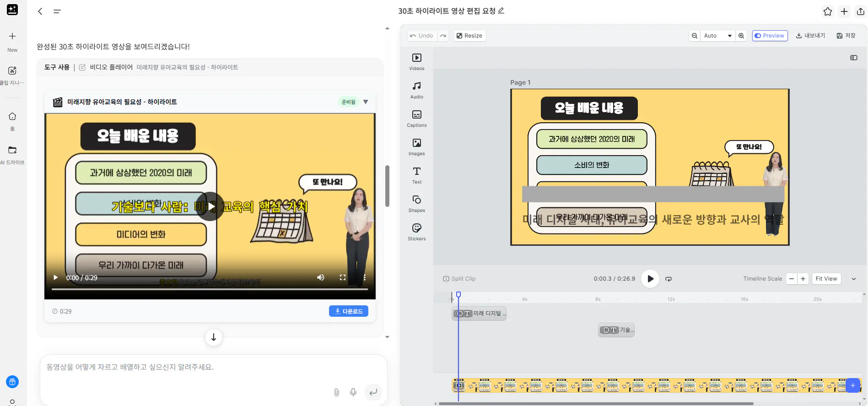This screenshot has height=406, width=868.
Task: Go back with the left arrow
Action: 40,11
